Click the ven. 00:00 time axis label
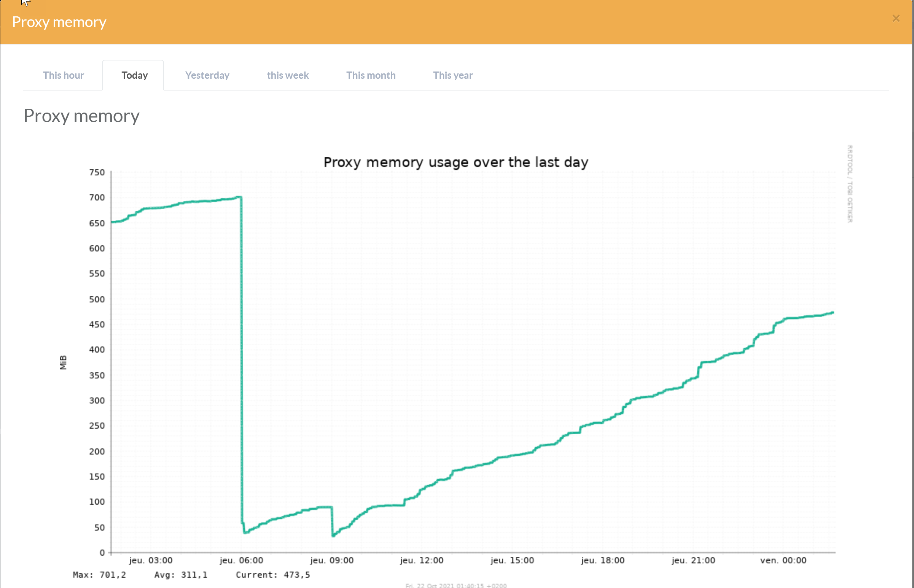 click(x=783, y=560)
